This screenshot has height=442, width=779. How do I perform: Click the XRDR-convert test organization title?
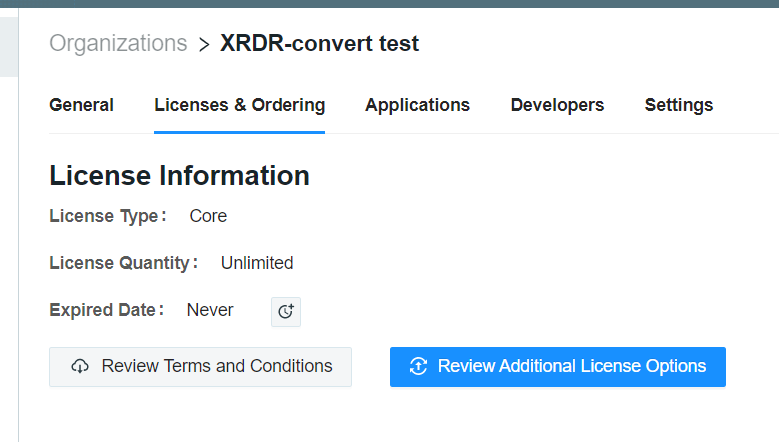(319, 44)
